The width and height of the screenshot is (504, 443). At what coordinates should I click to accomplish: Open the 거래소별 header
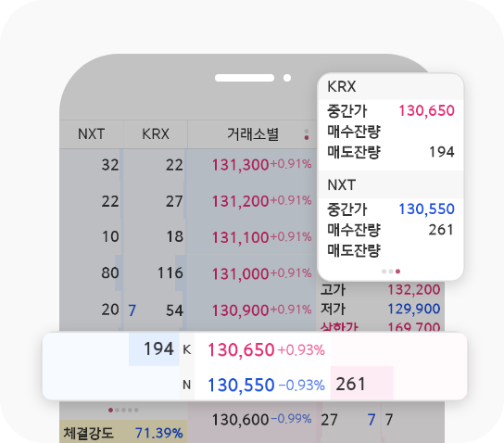click(x=253, y=134)
